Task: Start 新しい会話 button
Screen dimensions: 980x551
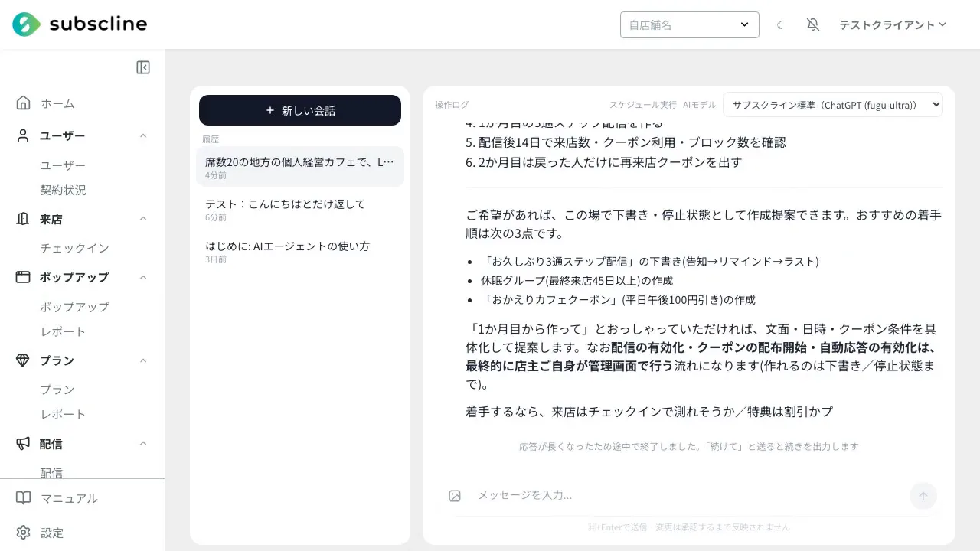Action: 300,110
